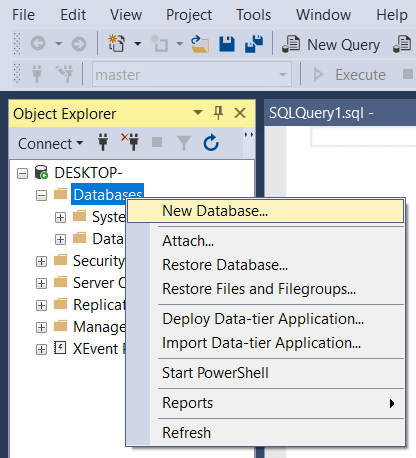
Task: Expand the System Databases folder node
Action: click(60, 218)
